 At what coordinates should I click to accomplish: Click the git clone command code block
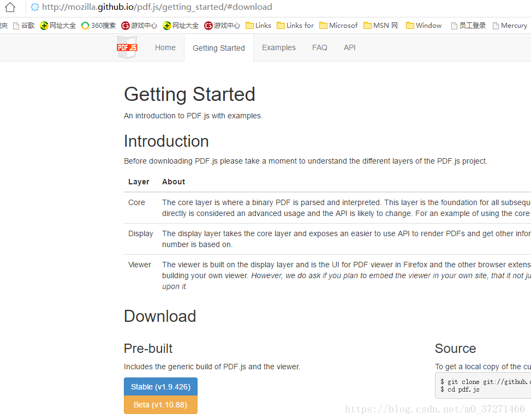point(484,386)
